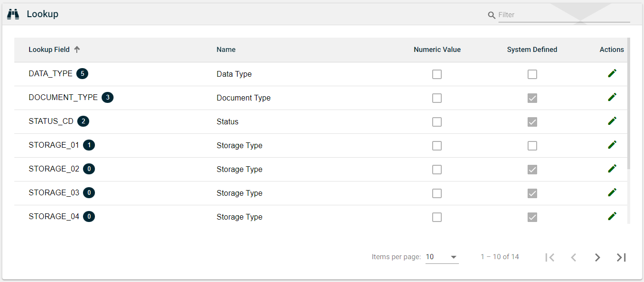
Task: Check Numeric Value for DATA_TYPE
Action: point(436,74)
